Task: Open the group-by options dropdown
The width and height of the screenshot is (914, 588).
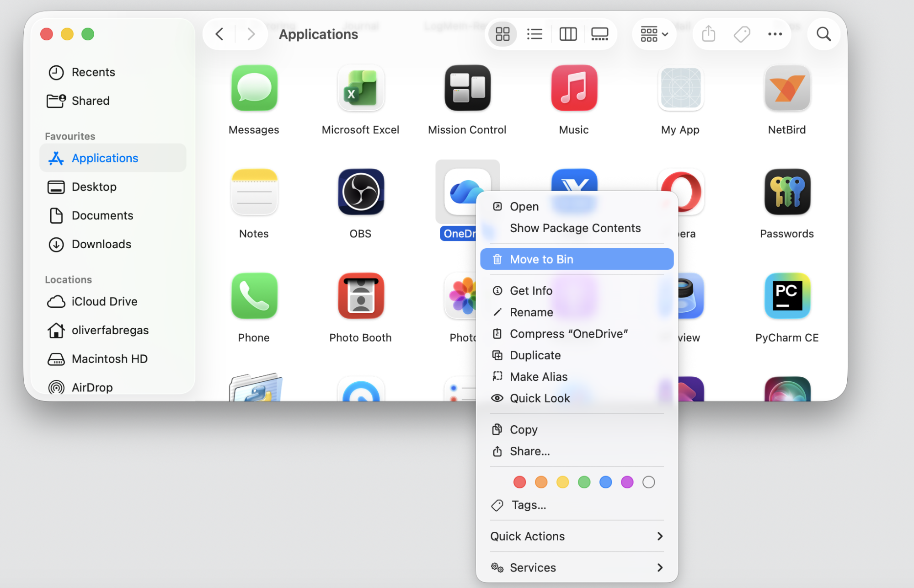Action: 654,34
